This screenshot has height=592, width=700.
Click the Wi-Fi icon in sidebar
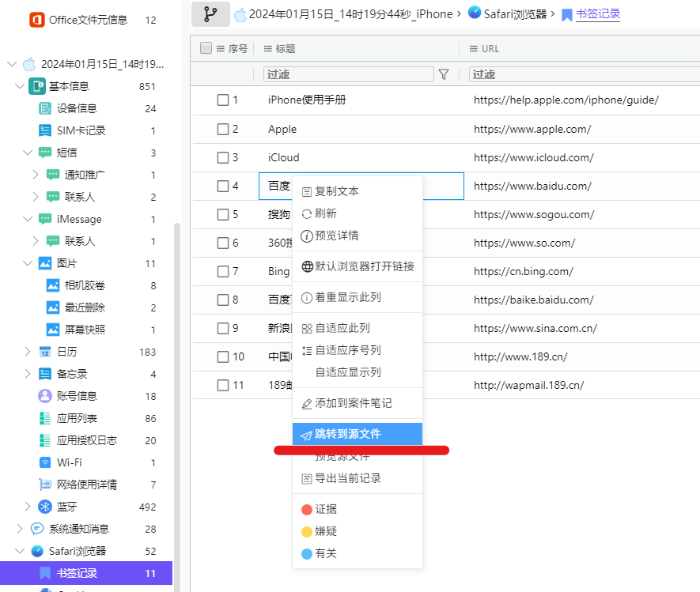[44, 462]
